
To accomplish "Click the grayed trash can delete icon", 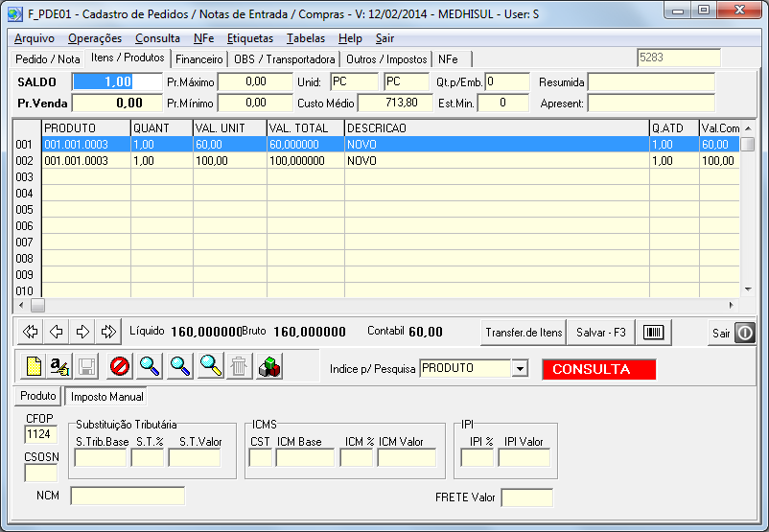I will (239, 366).
